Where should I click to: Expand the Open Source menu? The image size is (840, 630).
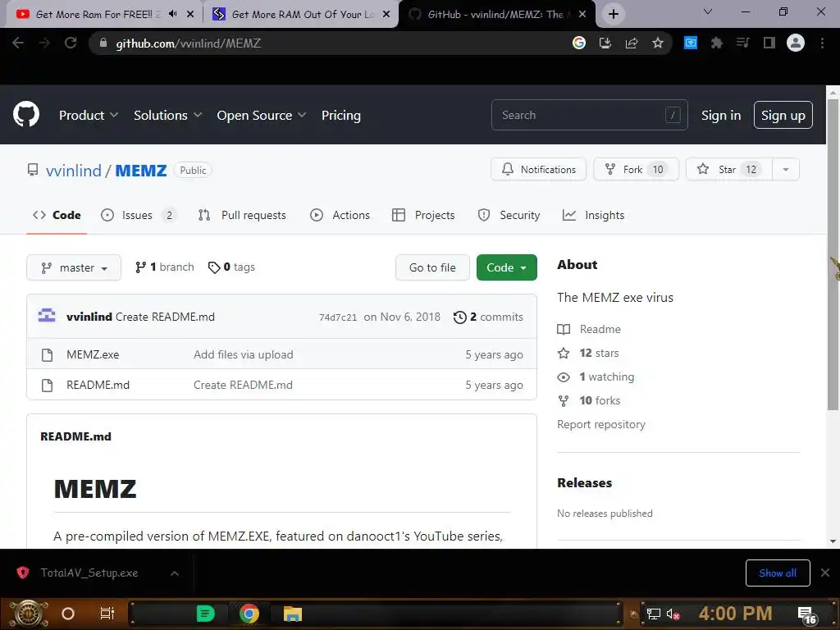[262, 115]
